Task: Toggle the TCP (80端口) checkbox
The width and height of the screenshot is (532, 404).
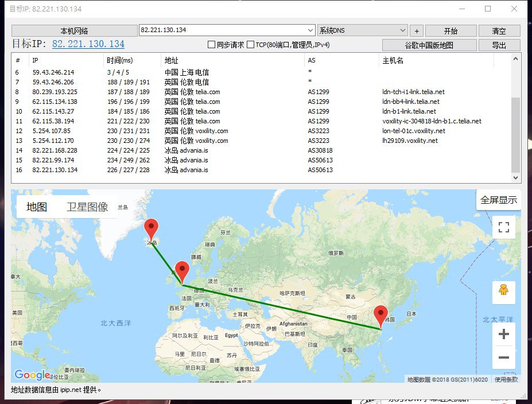Action: pyautogui.click(x=250, y=45)
